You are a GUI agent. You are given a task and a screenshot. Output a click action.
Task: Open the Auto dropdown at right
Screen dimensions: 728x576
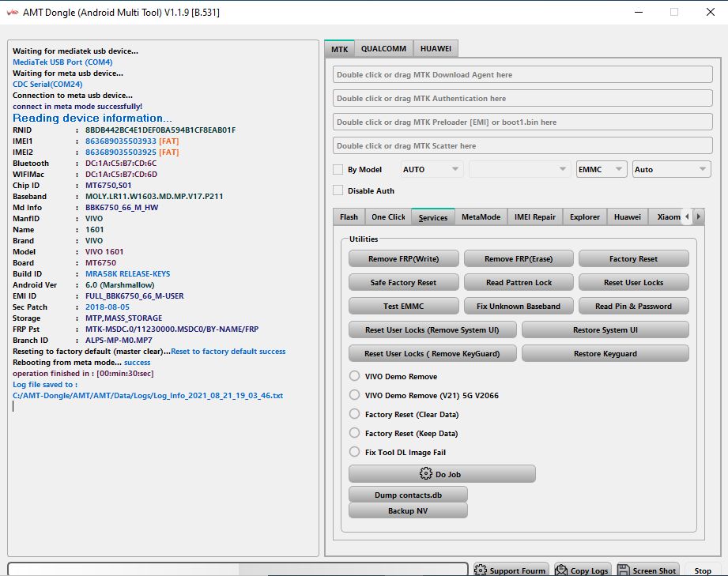click(671, 169)
